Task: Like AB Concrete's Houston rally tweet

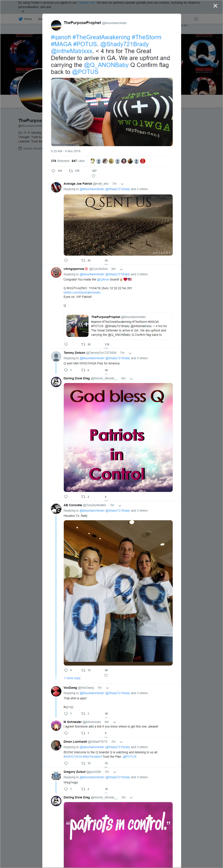Action: 106,675
